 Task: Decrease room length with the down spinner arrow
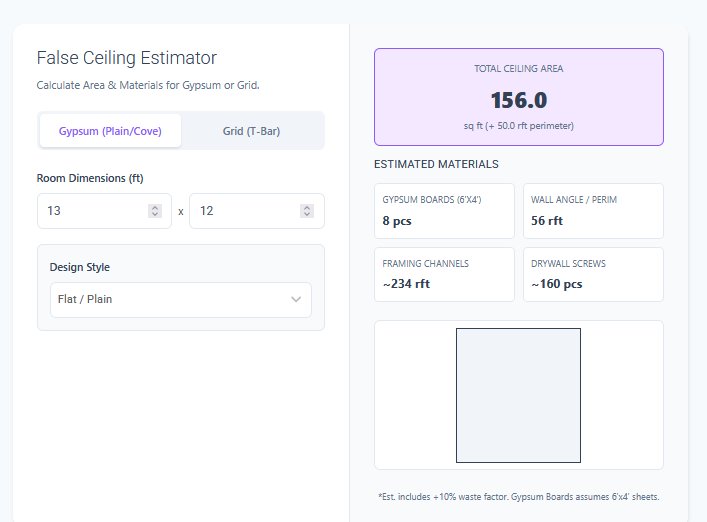(x=307, y=215)
